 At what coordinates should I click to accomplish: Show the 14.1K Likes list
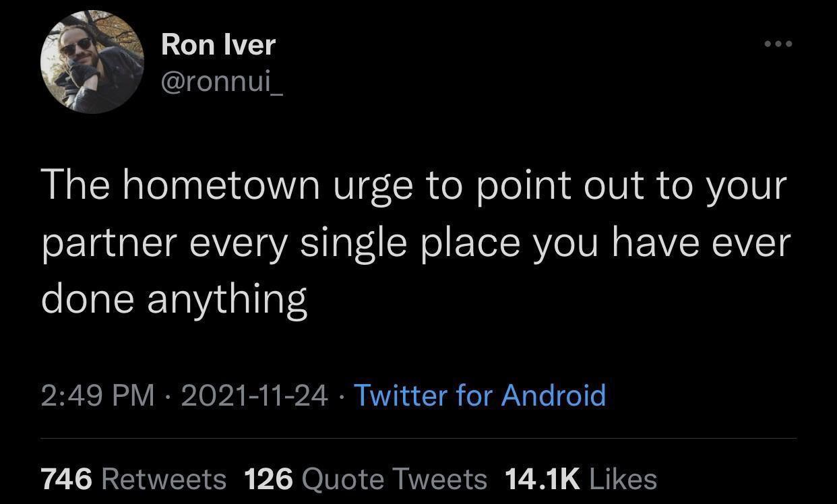tap(580, 478)
